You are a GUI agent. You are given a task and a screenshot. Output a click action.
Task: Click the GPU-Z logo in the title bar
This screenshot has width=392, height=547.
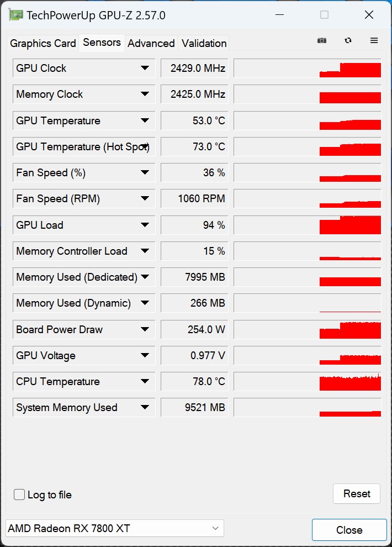(x=17, y=14)
